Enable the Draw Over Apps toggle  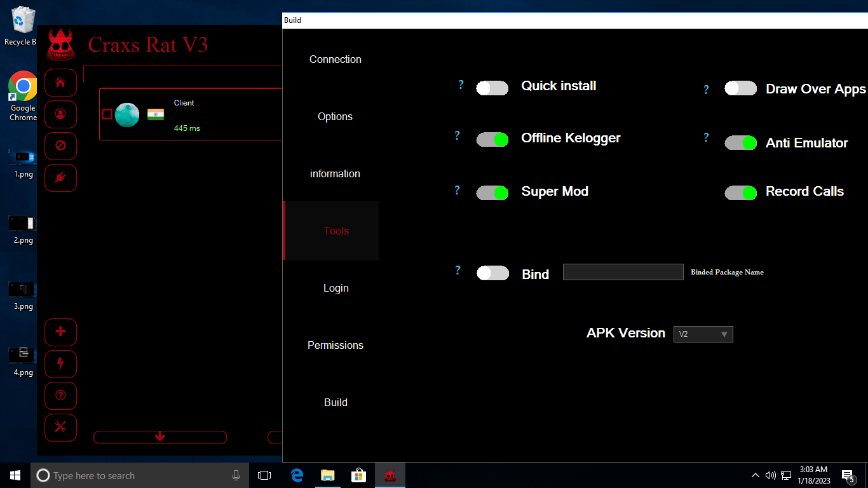pyautogui.click(x=741, y=88)
